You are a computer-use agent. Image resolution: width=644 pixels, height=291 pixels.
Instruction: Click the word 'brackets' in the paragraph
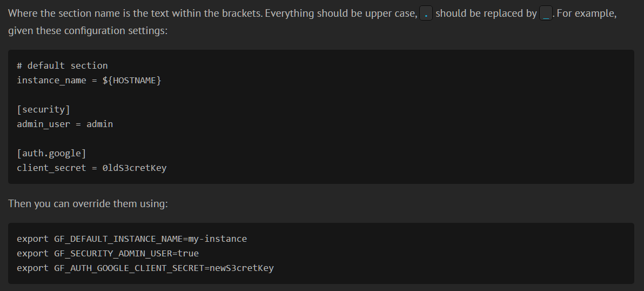coord(242,13)
